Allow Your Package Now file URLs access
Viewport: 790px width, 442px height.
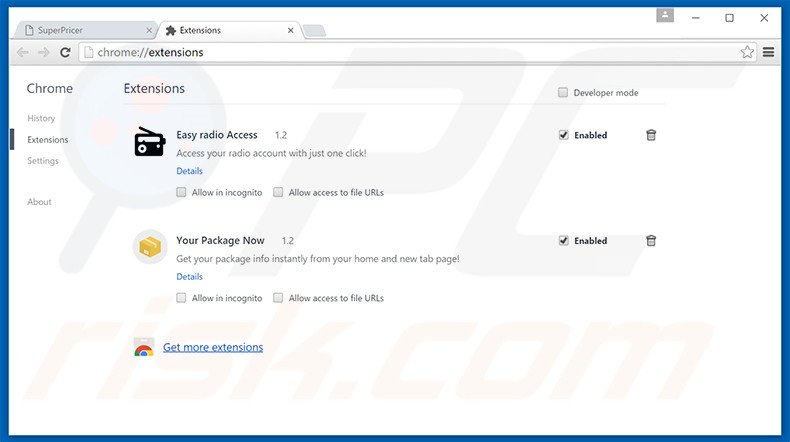[278, 298]
